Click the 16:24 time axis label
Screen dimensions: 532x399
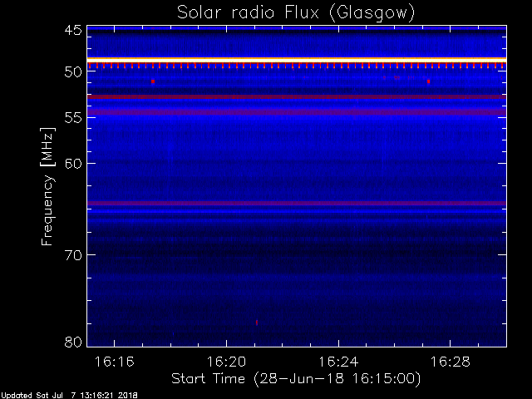(x=338, y=362)
